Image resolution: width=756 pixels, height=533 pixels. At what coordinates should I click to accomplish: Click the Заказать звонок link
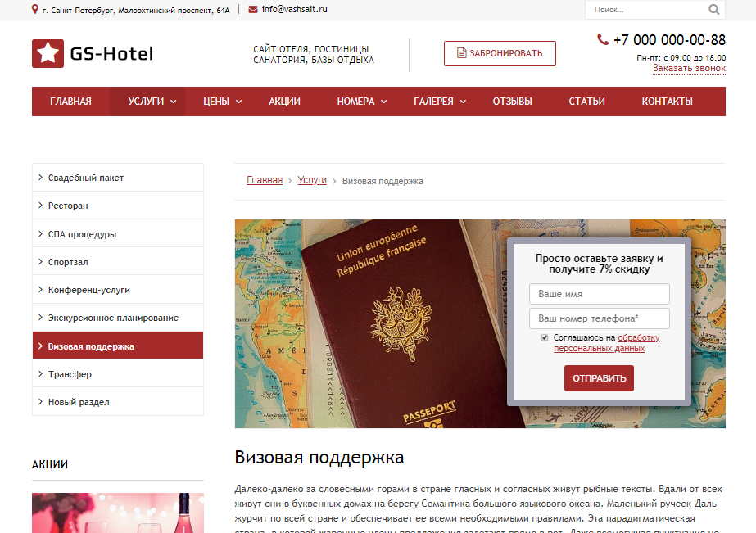pos(689,69)
